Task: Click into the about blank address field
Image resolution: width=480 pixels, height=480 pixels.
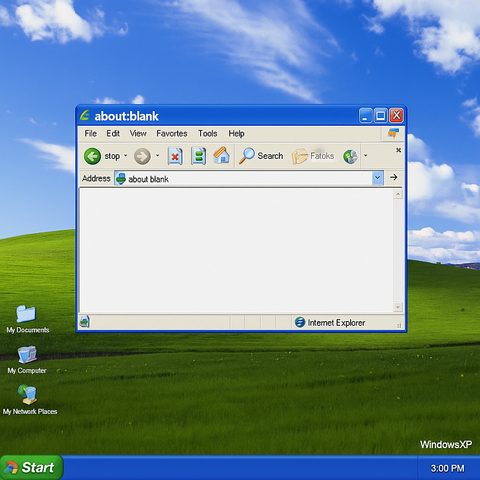Action: [243, 178]
